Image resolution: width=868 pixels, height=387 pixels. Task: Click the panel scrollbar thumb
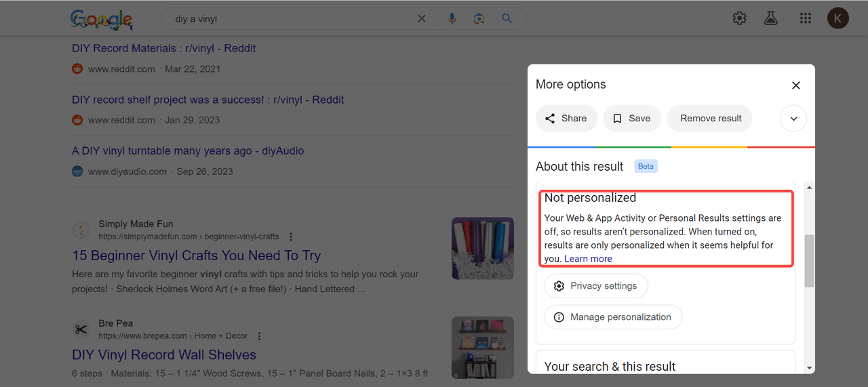pos(809,260)
